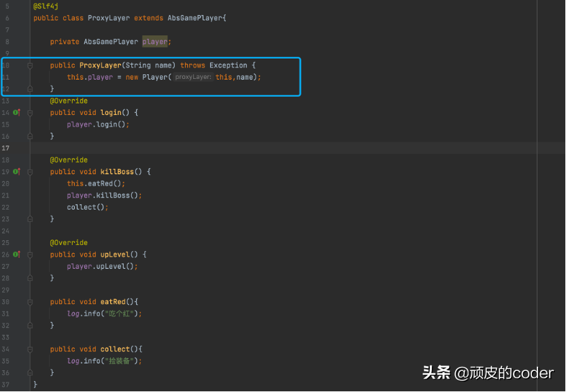Image resolution: width=566 pixels, height=392 pixels.
Task: Click line number 17 in the gutter
Action: (x=5, y=148)
